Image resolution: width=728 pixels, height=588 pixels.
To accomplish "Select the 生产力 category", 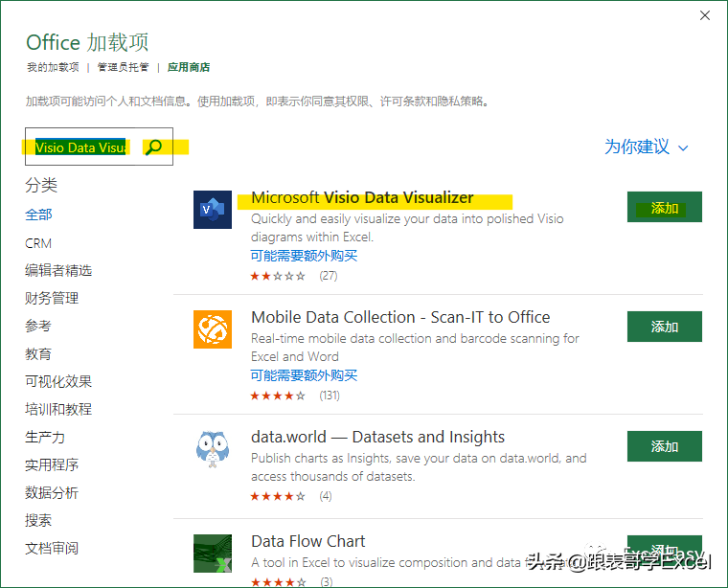I will (x=45, y=438).
